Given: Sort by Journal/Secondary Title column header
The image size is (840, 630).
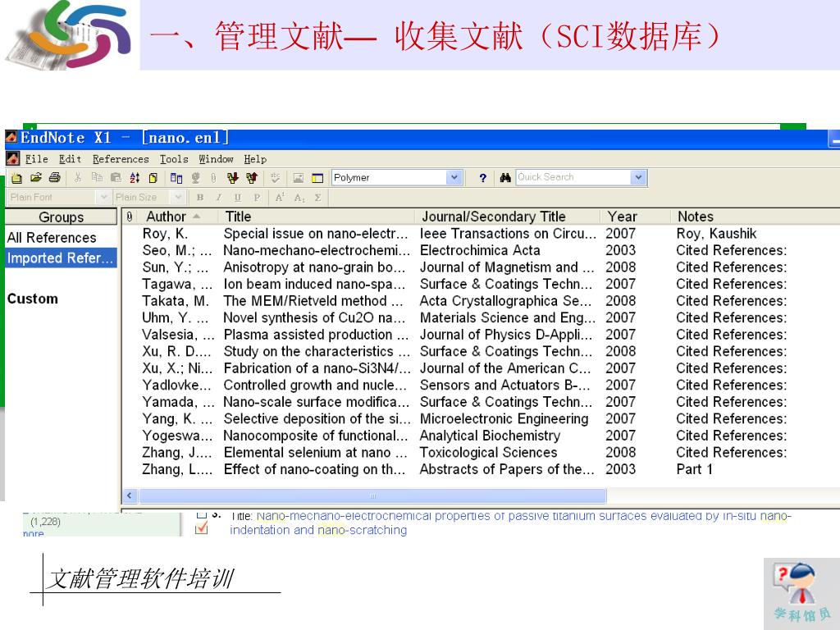Looking at the screenshot, I should pos(507,217).
